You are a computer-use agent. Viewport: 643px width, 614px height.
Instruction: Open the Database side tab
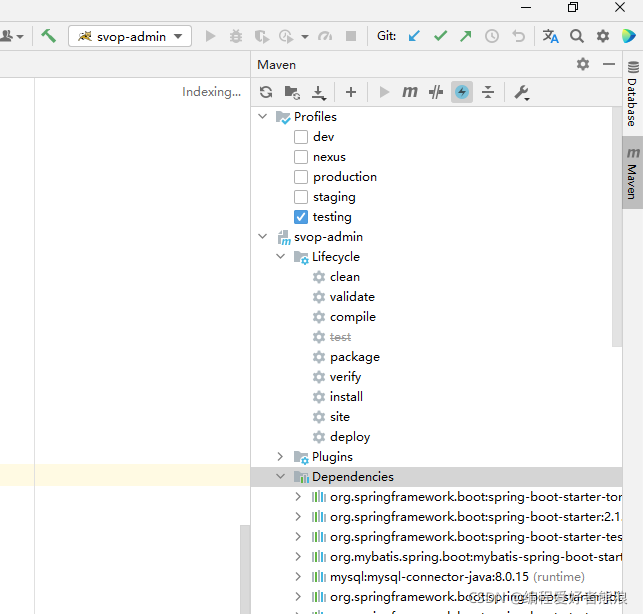(633, 94)
